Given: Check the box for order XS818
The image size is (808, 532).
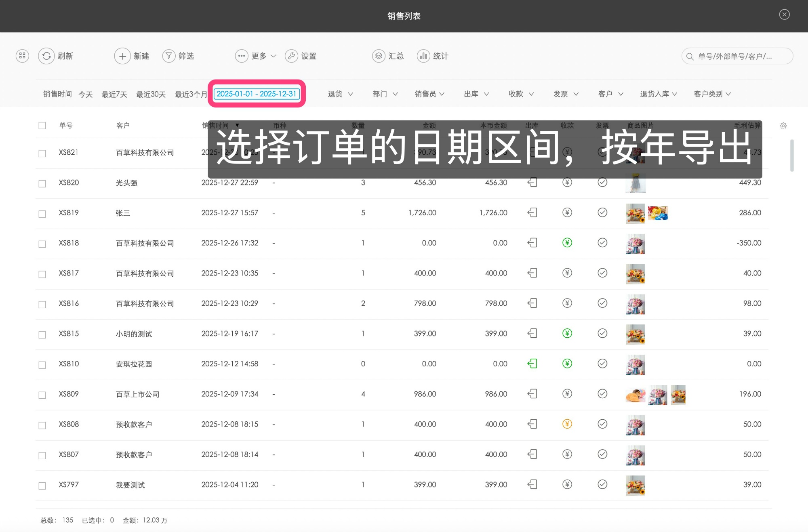Looking at the screenshot, I should click(x=42, y=244).
